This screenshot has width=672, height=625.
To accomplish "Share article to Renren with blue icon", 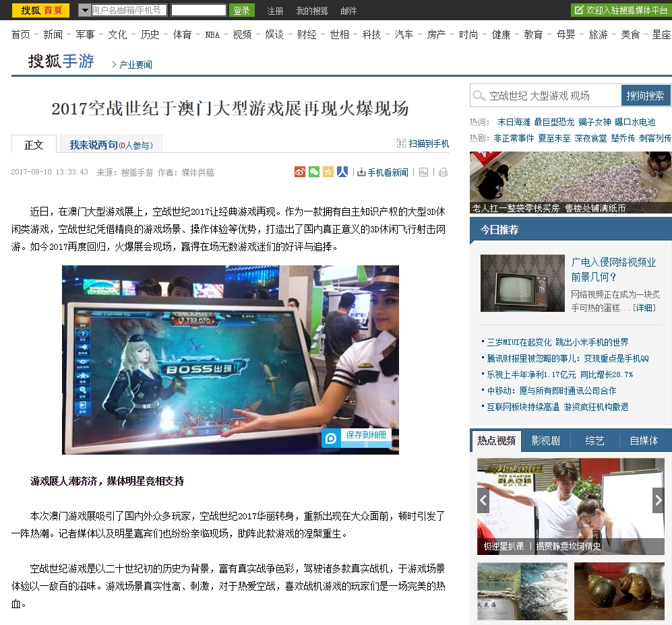I will [x=342, y=172].
